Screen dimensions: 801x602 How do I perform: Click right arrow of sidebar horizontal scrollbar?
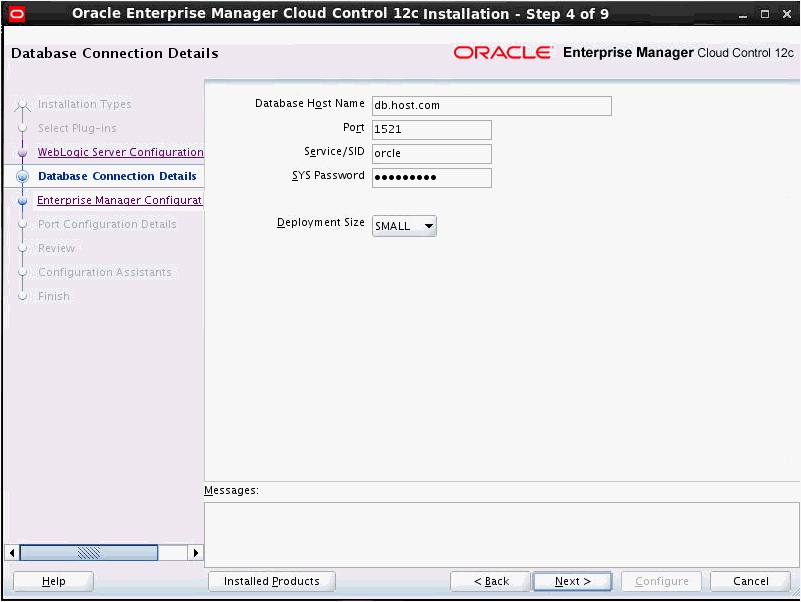(196, 552)
